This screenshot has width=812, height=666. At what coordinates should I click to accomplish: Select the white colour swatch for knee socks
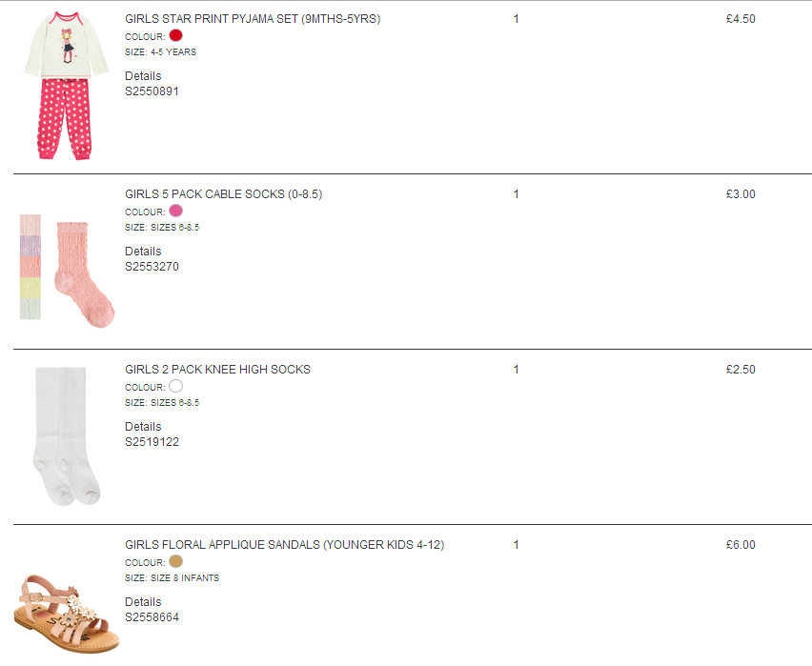coord(176,386)
